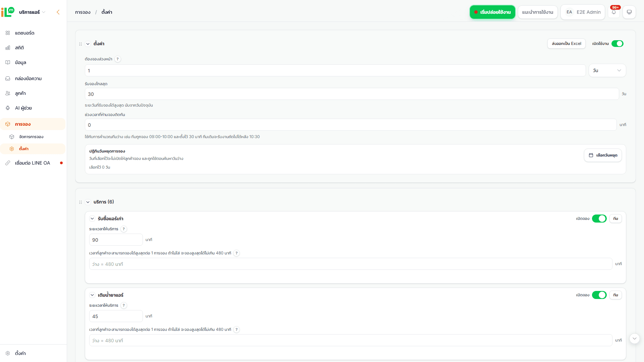Go to ลูกค้า customers page
Viewport: 644px width, 362px height.
tap(33, 93)
